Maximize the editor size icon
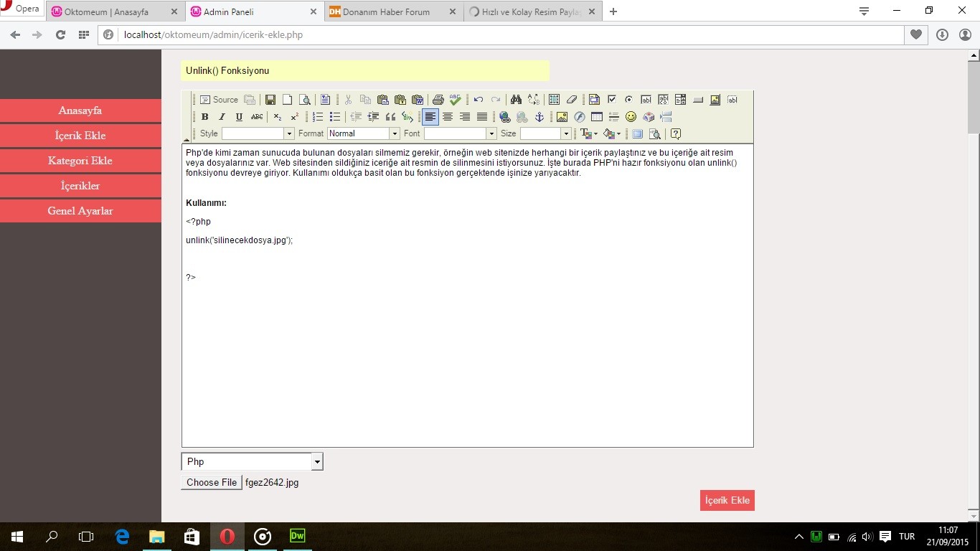The width and height of the screenshot is (980, 551). click(x=637, y=133)
